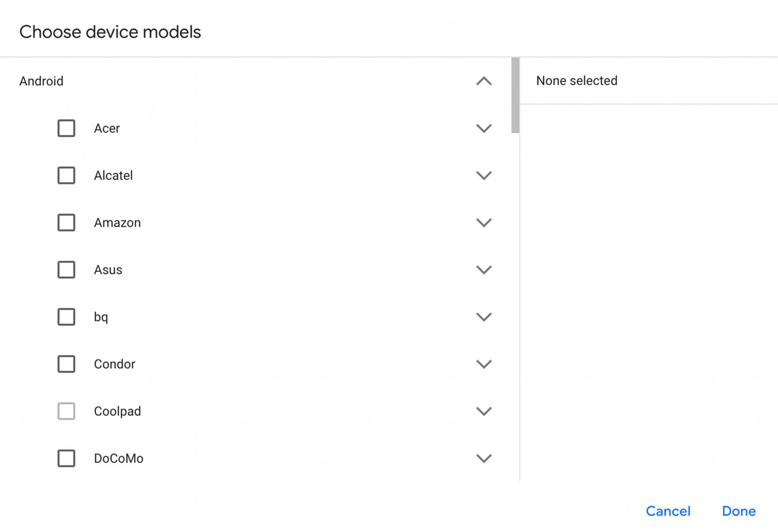Screen dimensions: 778x532
Task: Tick the DoCoMo checkbox
Action: 66,458
